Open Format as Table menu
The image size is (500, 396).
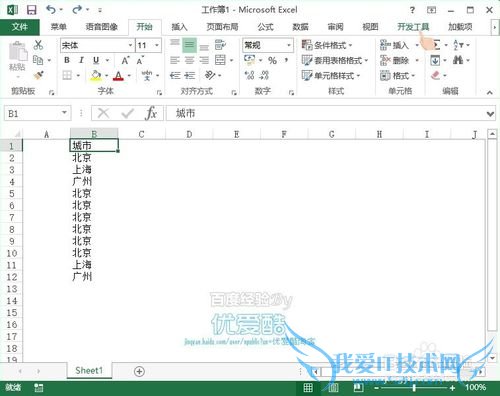click(334, 60)
